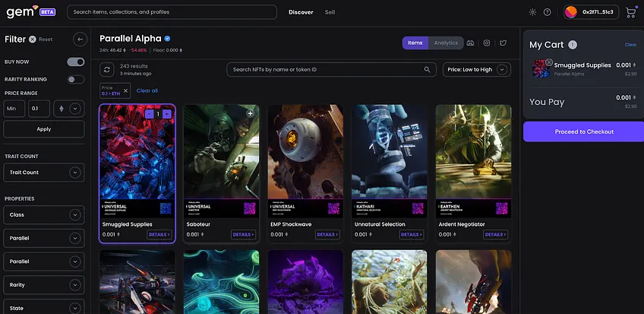The height and width of the screenshot is (314, 644).
Task: Click the magnifier icon in NFT search
Action: coord(427,69)
